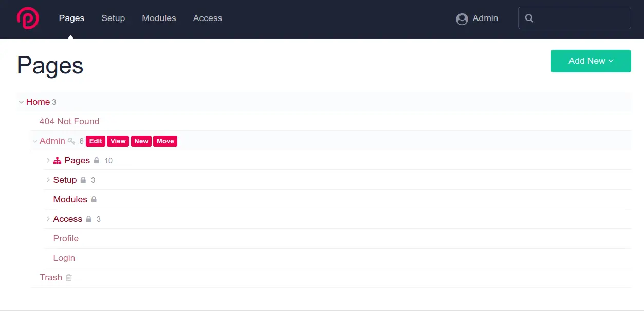Click the child count 6 beside Admin

pyautogui.click(x=81, y=141)
